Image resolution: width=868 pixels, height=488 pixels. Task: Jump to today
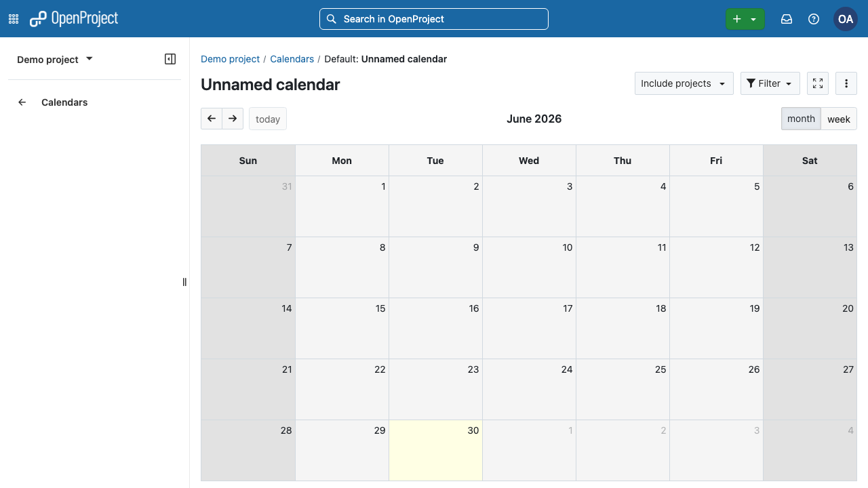268,119
